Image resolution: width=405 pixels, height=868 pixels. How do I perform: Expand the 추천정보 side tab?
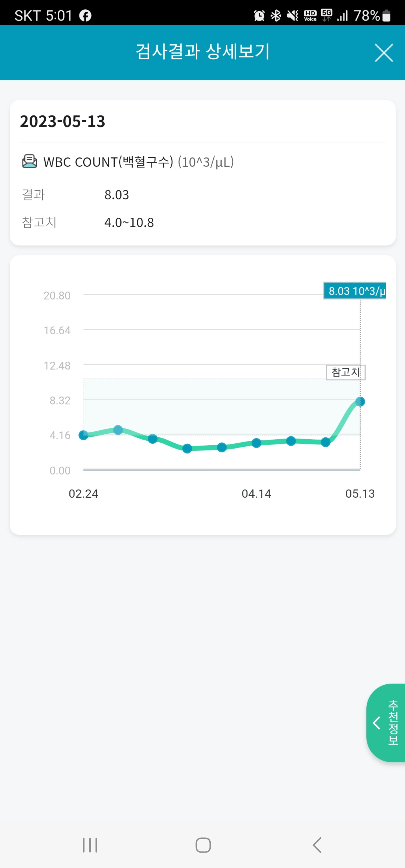coord(386,723)
